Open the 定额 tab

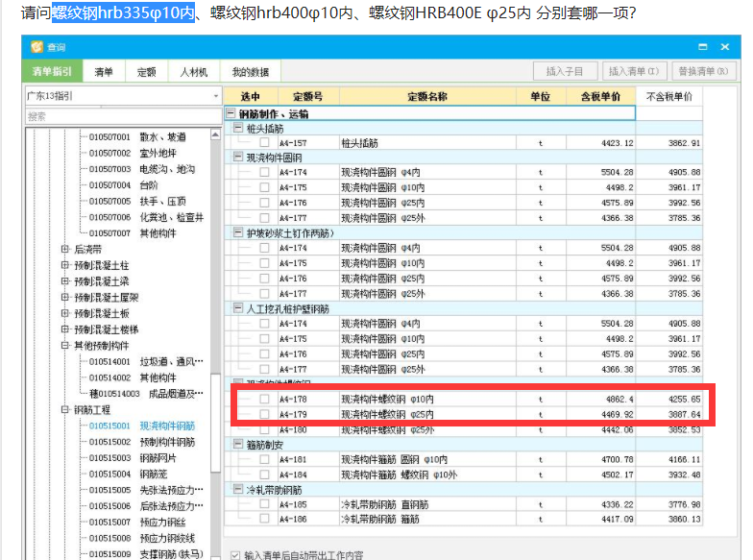(146, 72)
